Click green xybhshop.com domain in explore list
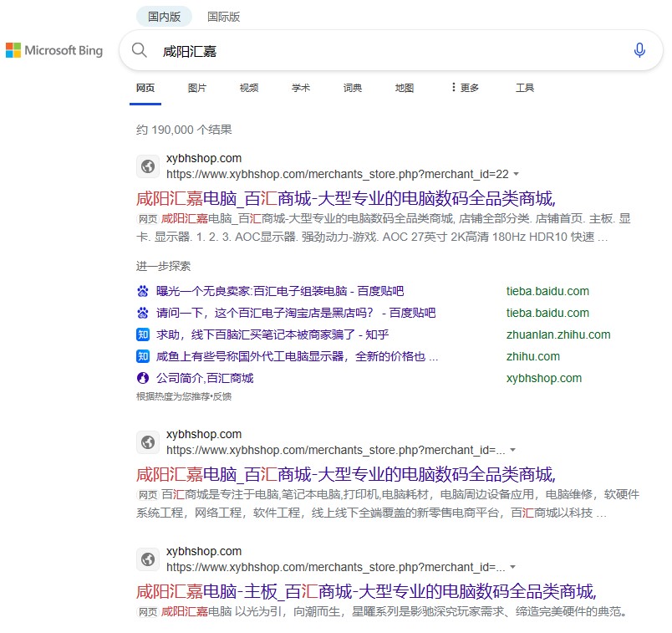This screenshot has height=633, width=672. tap(544, 378)
